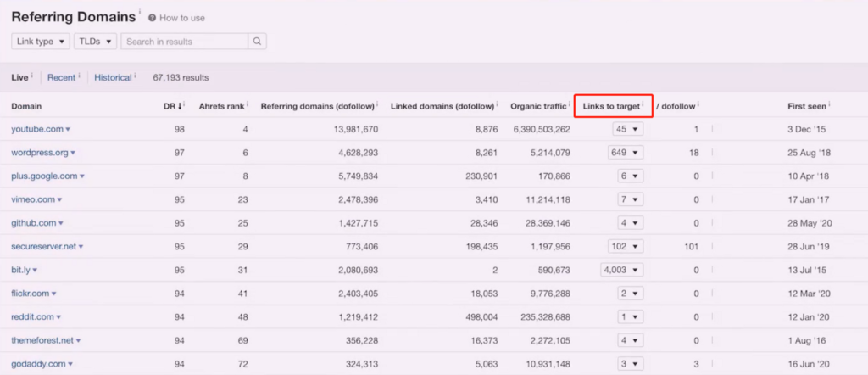
Task: Expand the 1 link dropdown for reddit.com
Action: click(x=631, y=316)
